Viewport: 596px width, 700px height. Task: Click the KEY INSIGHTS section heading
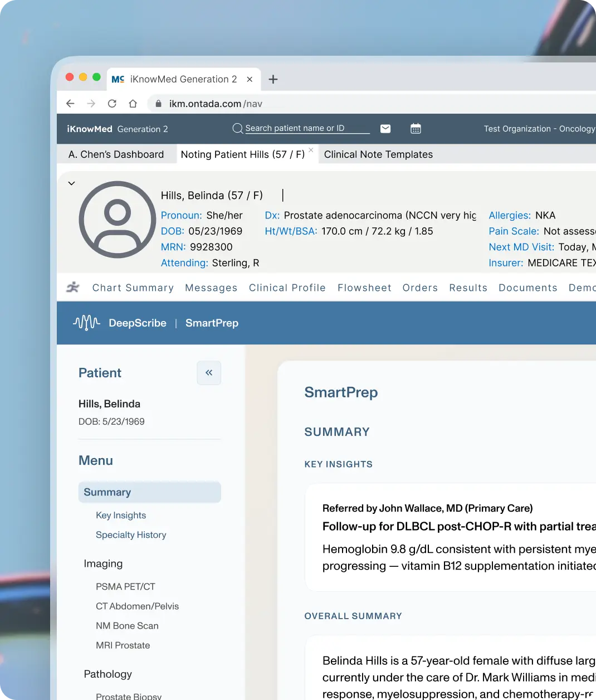[338, 464]
